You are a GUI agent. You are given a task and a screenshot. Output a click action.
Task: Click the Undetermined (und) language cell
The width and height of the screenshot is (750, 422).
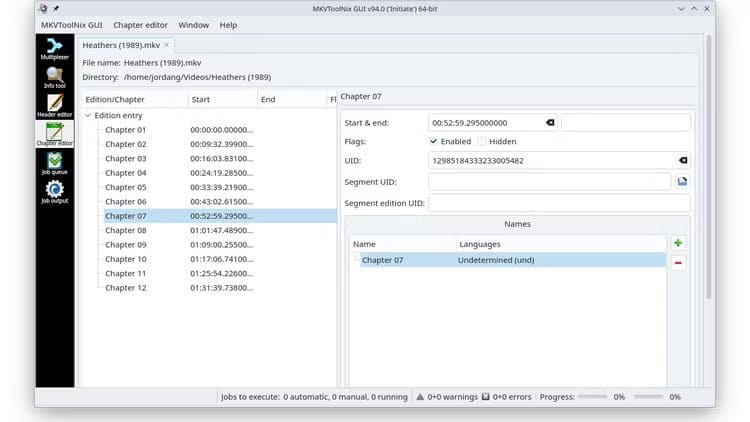coord(496,260)
